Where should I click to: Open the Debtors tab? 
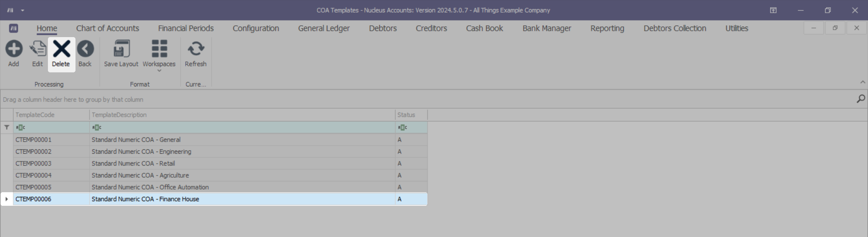(383, 28)
